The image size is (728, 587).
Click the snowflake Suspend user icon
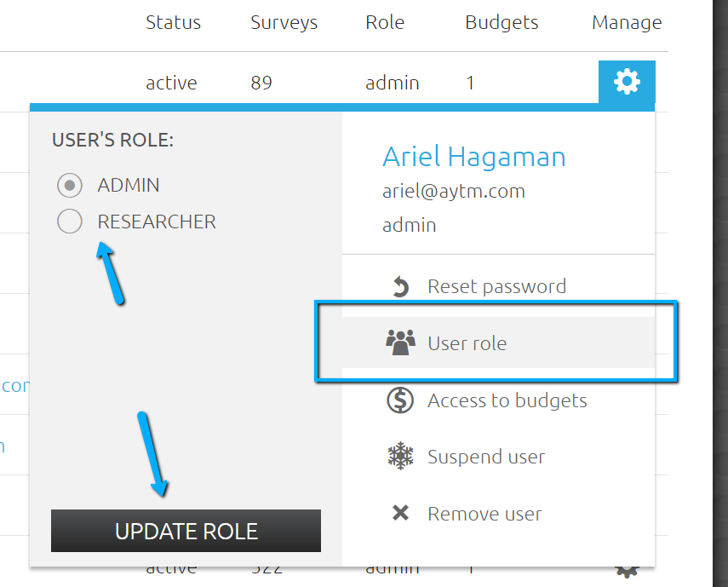(400, 457)
